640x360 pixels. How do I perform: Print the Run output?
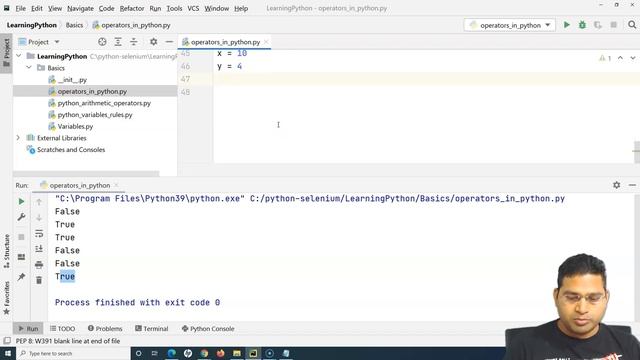point(39,264)
